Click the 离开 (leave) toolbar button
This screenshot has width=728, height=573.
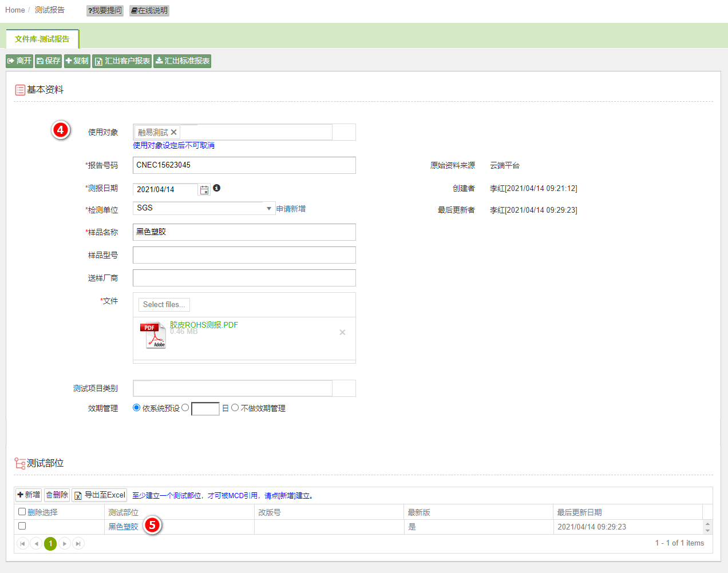click(19, 61)
